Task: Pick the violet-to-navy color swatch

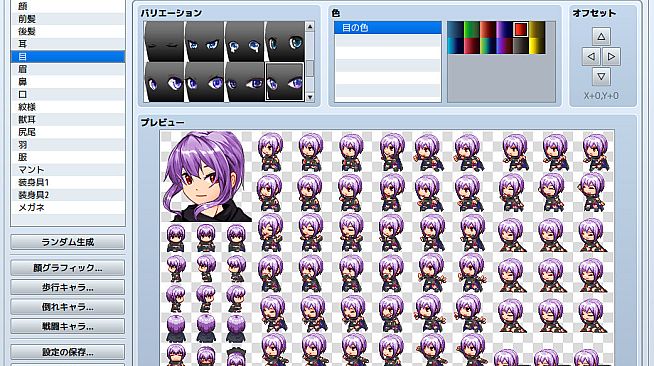Action: (504, 29)
